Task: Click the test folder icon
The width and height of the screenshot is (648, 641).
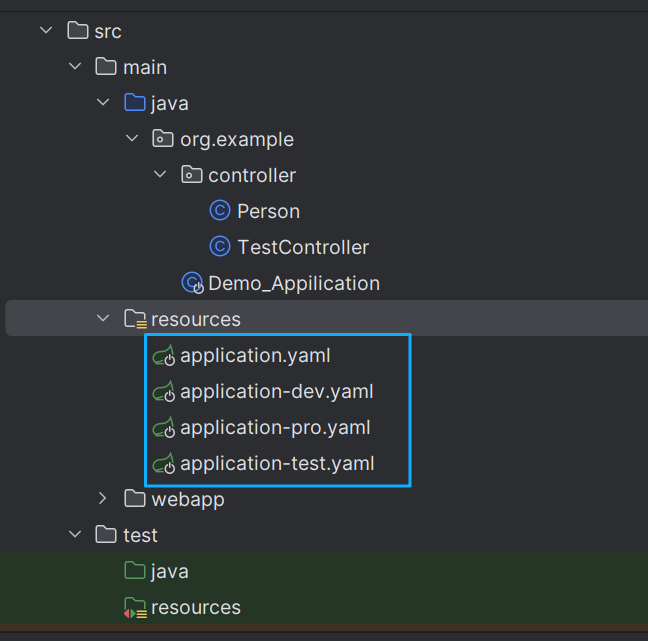Action: tap(106, 534)
